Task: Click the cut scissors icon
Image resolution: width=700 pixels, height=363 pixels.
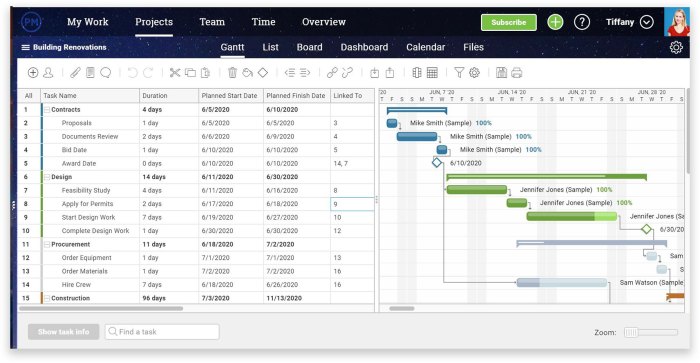Action: click(x=175, y=72)
